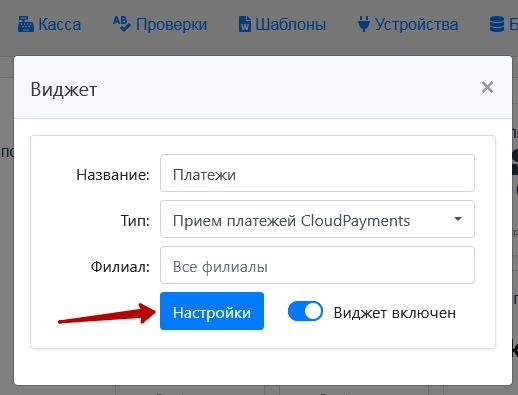This screenshot has height=395, width=518.
Task: Open the Проверки menu item
Action: pos(160,25)
